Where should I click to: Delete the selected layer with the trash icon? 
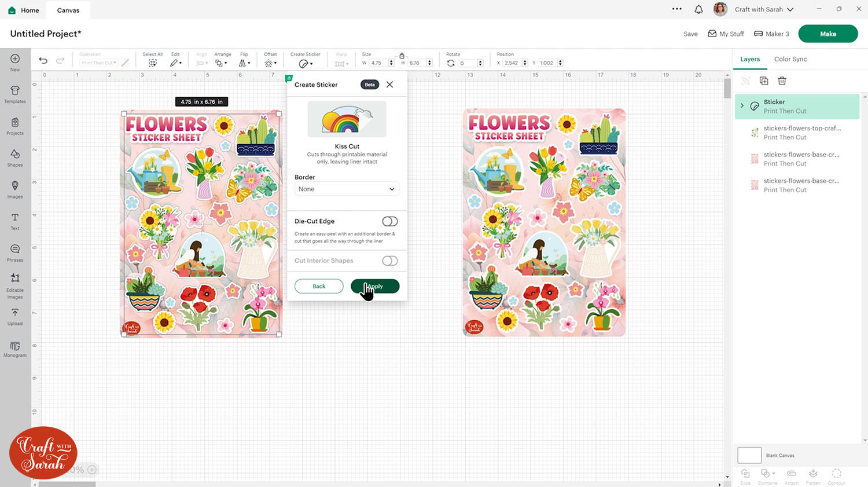coord(782,81)
